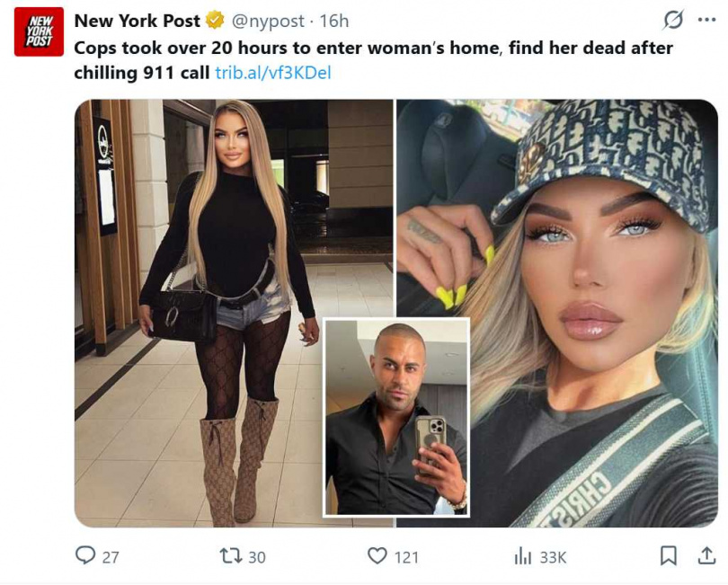
Task: Open the trib.al/vf3KDel link
Action: point(273,73)
